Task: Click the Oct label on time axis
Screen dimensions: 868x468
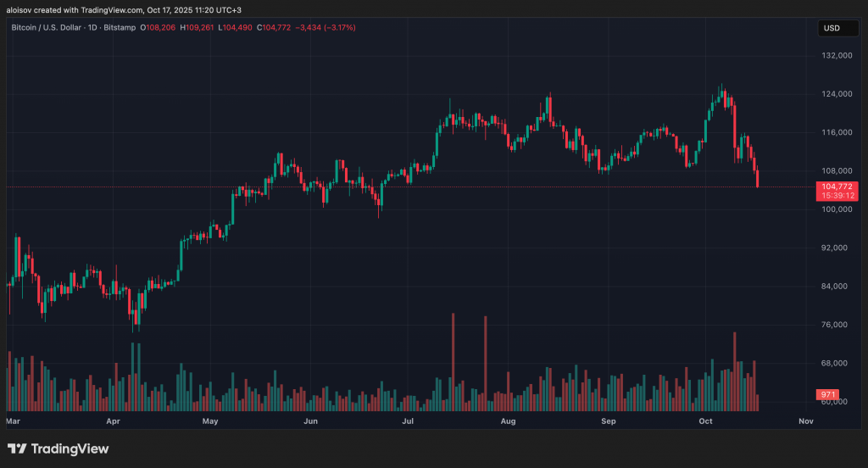Action: (705, 421)
